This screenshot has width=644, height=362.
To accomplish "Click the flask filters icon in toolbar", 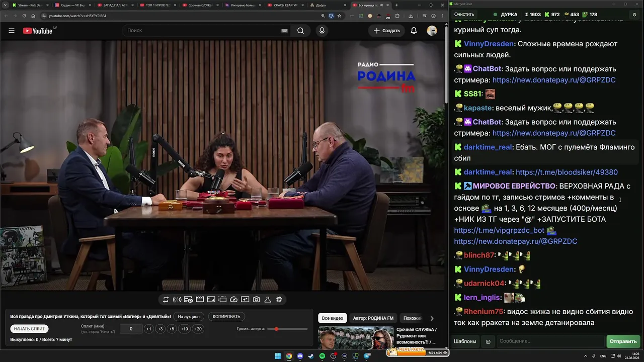I will coord(268,300).
